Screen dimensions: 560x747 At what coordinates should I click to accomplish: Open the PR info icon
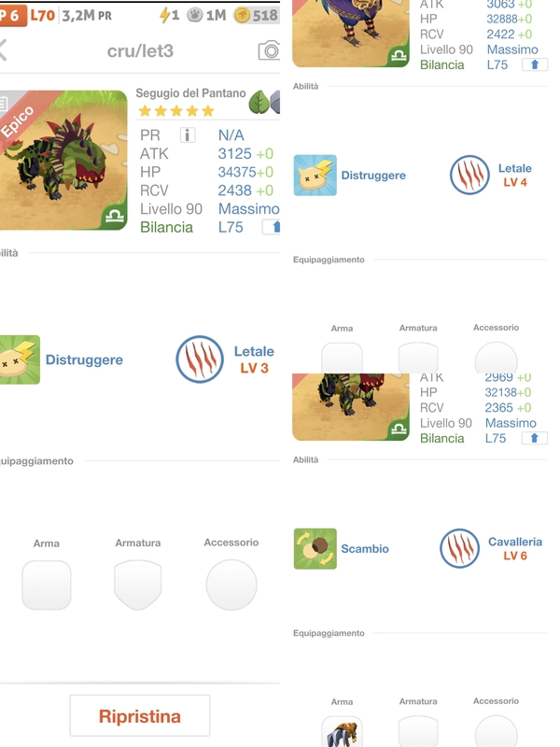coord(188,135)
